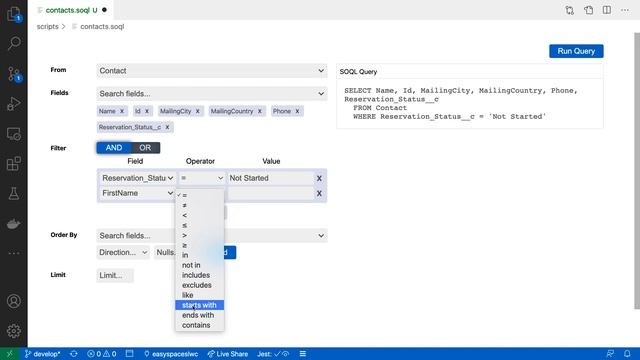Open the Remote Explorer view
Screen dimensions: 640x360
14,134
